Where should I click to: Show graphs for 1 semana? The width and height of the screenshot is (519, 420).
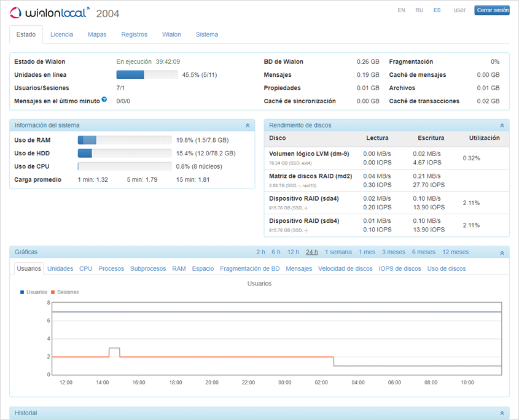pyautogui.click(x=338, y=252)
